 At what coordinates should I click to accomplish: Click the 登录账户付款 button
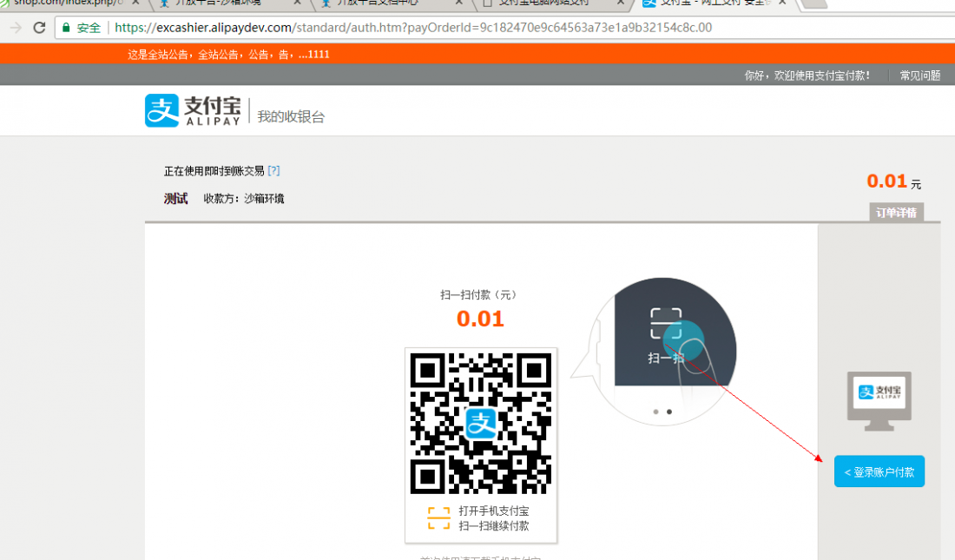pos(879,471)
